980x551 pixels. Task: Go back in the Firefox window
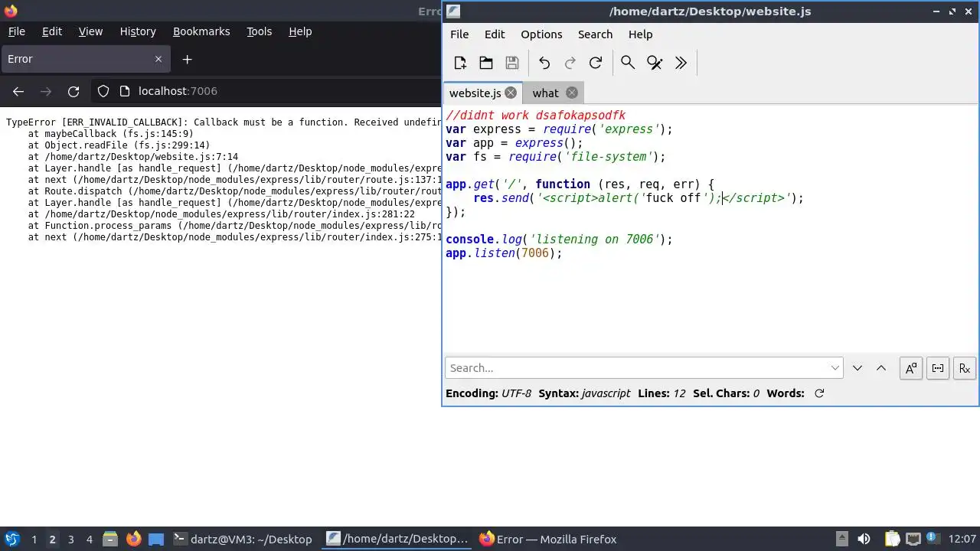pyautogui.click(x=18, y=91)
